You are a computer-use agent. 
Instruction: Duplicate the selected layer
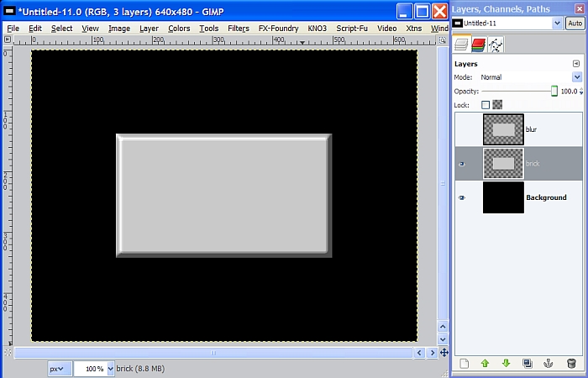[x=528, y=364]
